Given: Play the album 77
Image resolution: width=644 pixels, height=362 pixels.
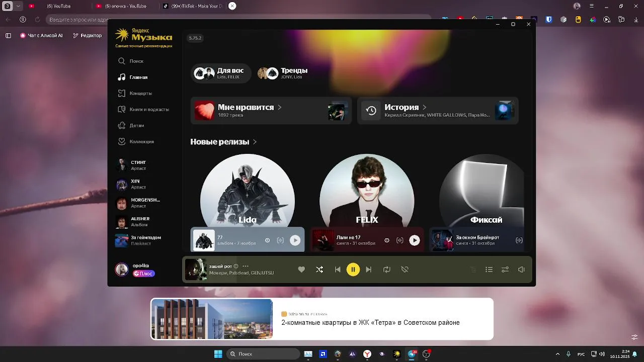Looking at the screenshot, I should tap(295, 240).
